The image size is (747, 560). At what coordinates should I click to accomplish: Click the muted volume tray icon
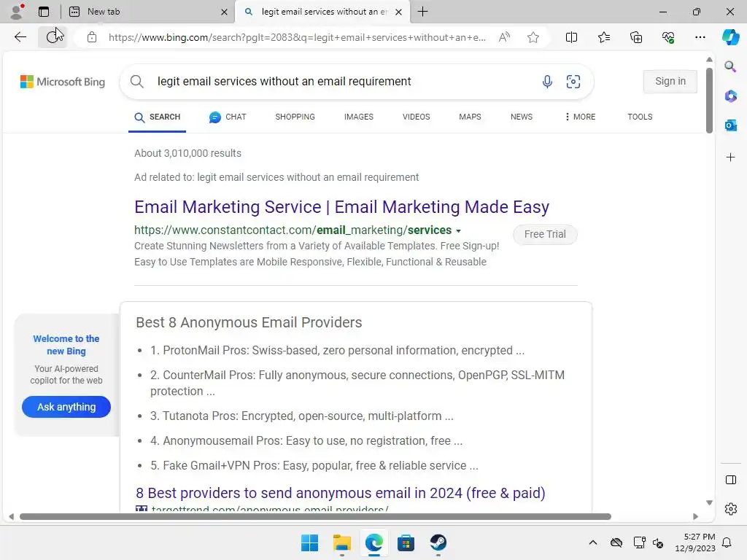pyautogui.click(x=658, y=542)
